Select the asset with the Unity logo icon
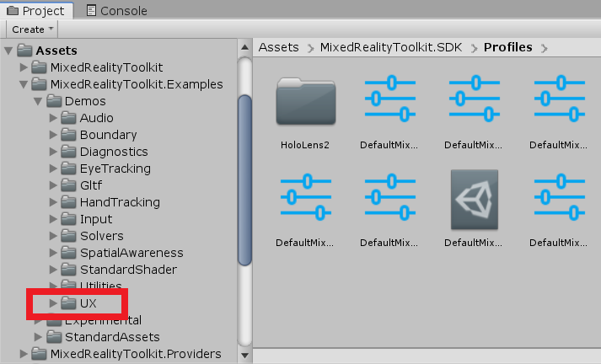This screenshot has width=601, height=364. [475, 200]
